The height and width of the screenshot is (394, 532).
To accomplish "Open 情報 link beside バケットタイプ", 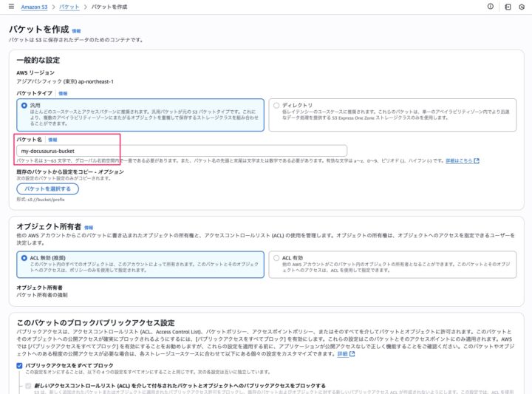I will (63, 93).
